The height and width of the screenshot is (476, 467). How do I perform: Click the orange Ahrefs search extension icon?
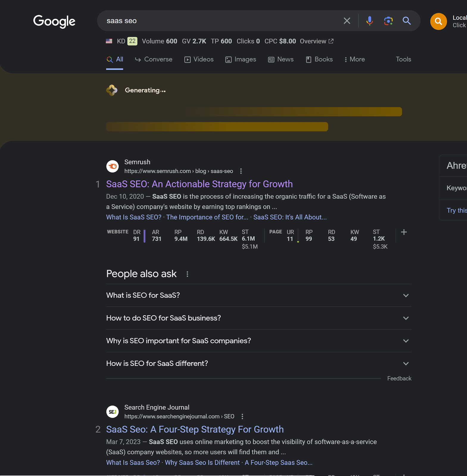click(438, 21)
